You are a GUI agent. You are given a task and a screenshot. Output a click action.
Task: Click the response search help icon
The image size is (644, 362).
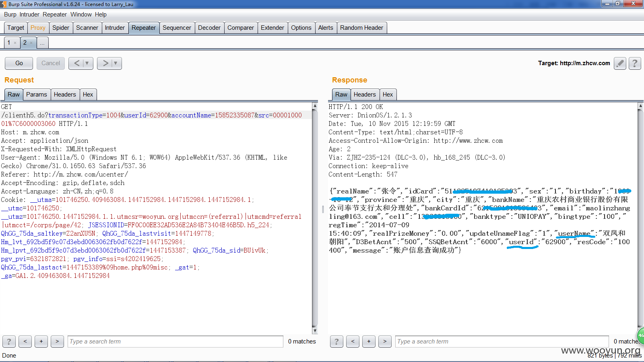[x=336, y=341]
